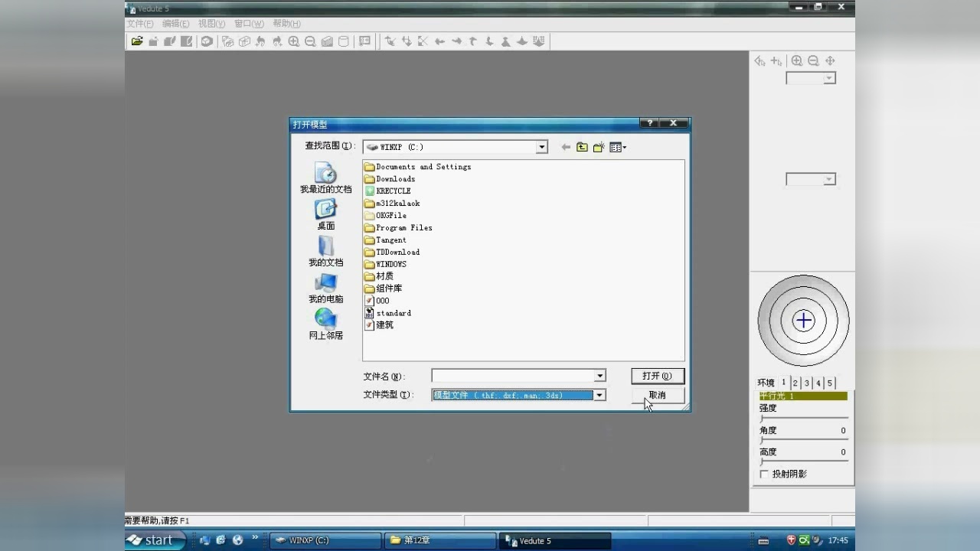
Task: Click the go back arrow in open dialog
Action: pyautogui.click(x=566, y=147)
